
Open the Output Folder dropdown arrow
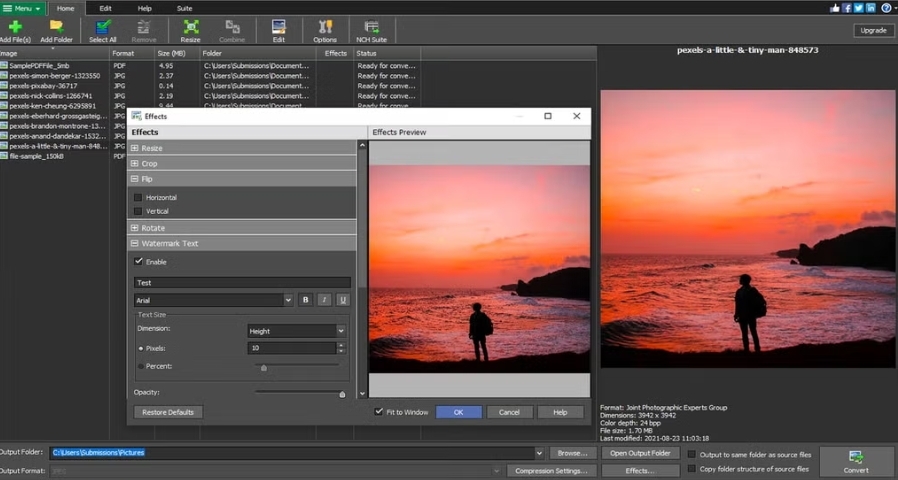point(539,453)
